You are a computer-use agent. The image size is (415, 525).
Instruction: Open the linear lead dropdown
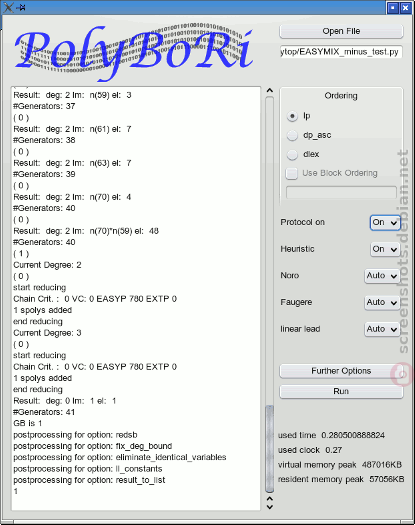coord(382,329)
